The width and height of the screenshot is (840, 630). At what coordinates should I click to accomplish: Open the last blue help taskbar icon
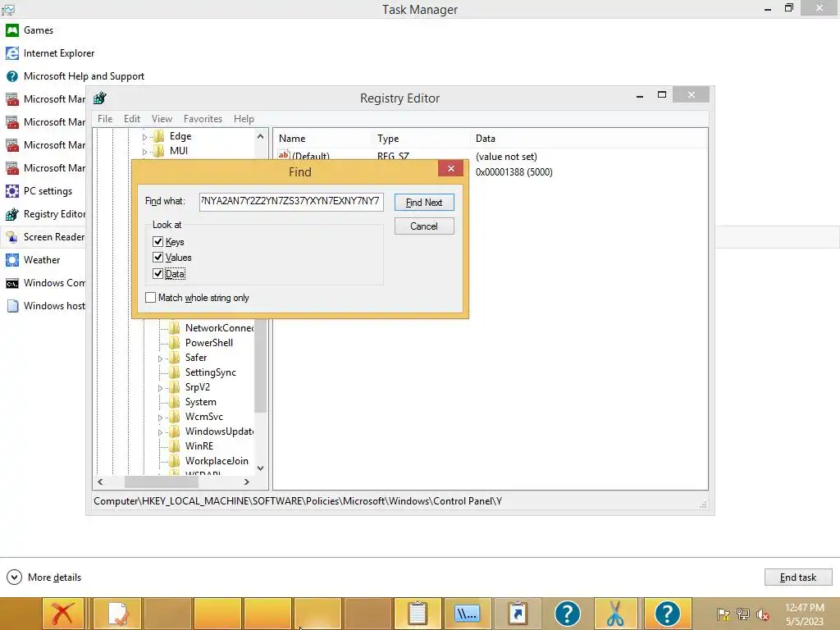tap(667, 614)
